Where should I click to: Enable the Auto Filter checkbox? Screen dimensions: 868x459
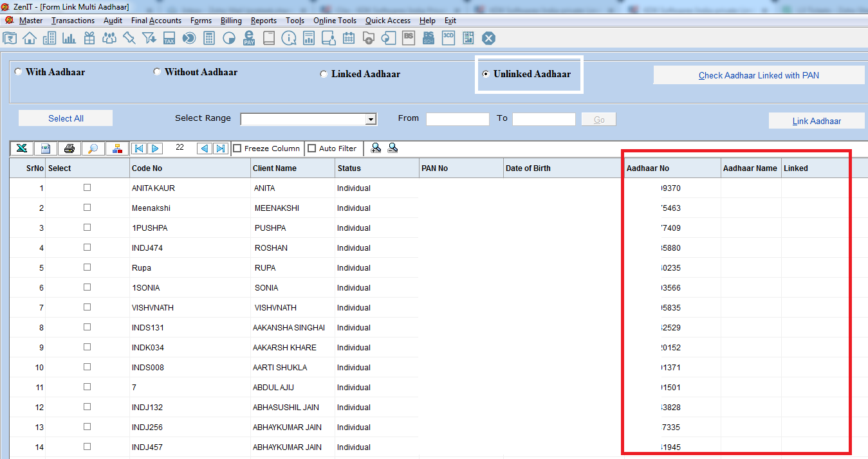pos(312,148)
